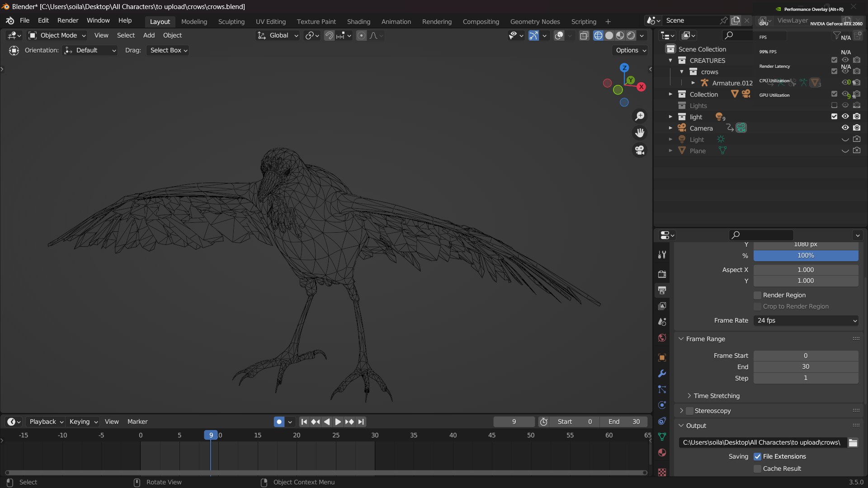
Task: Open Global transform orientation dropdown
Action: pyautogui.click(x=278, y=36)
